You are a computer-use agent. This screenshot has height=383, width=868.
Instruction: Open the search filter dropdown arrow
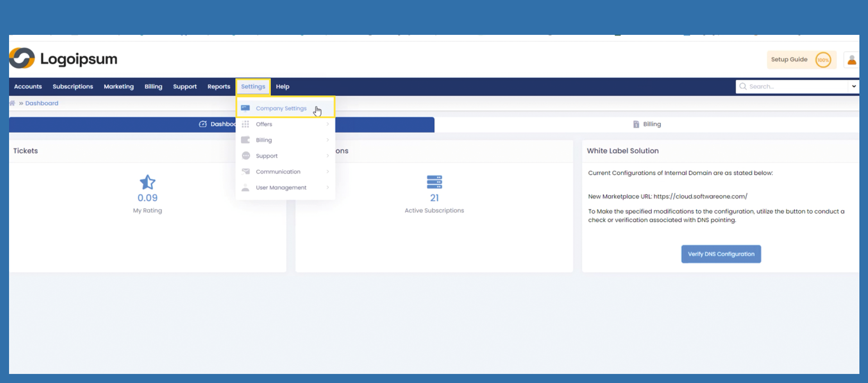tap(854, 86)
